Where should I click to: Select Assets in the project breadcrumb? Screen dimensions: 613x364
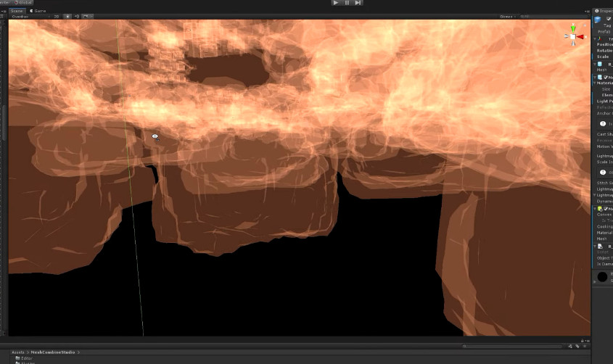pos(18,352)
